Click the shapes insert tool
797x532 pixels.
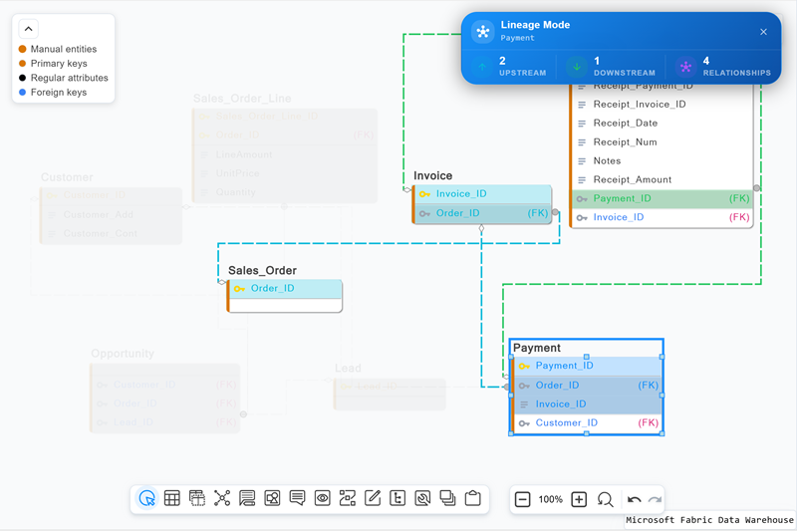click(272, 498)
